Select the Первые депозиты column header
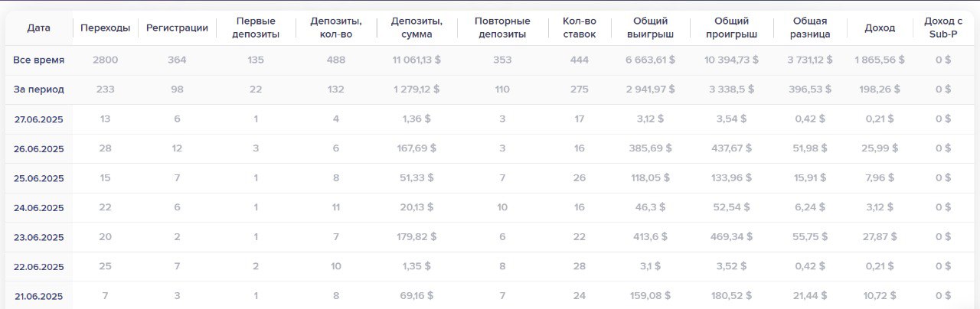Viewport: 980px width, 309px height. 256,28
